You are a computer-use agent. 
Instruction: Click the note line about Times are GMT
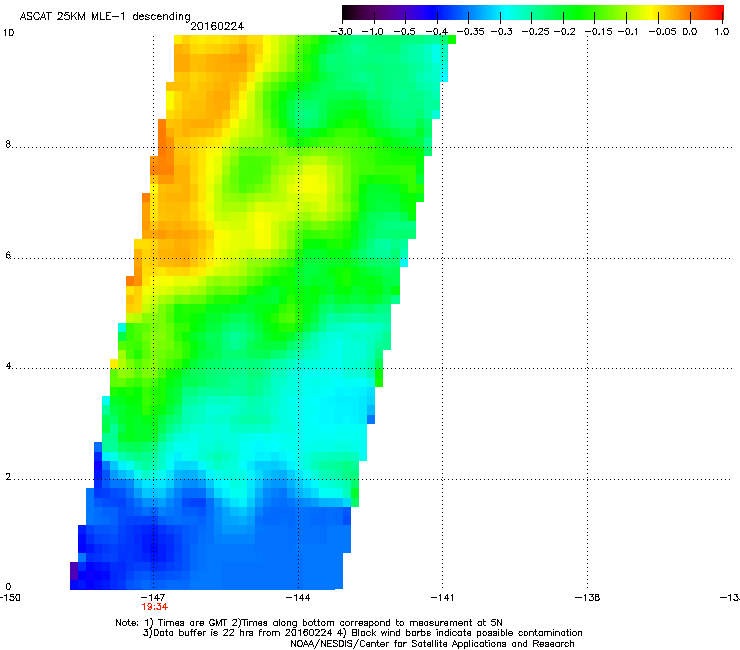tap(309, 623)
